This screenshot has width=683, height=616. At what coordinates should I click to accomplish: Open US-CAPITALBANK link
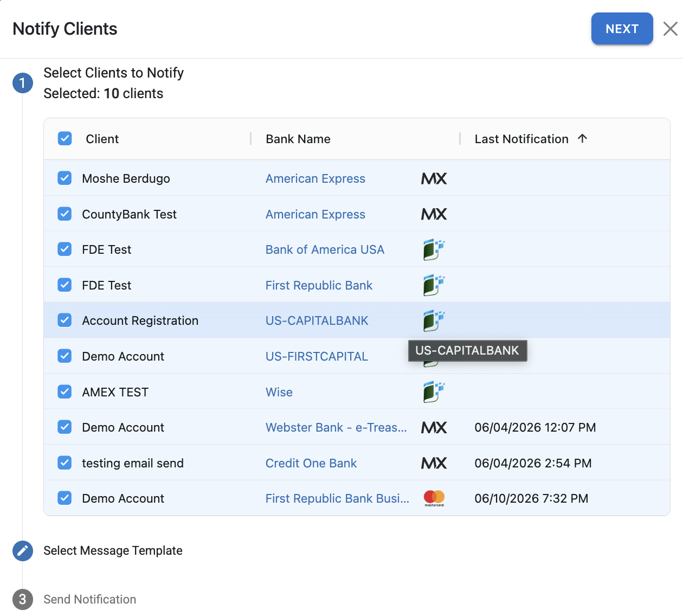coord(317,320)
